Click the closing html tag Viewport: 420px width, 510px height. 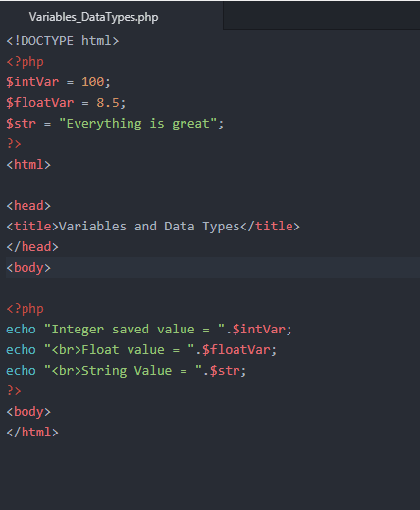(x=32, y=433)
